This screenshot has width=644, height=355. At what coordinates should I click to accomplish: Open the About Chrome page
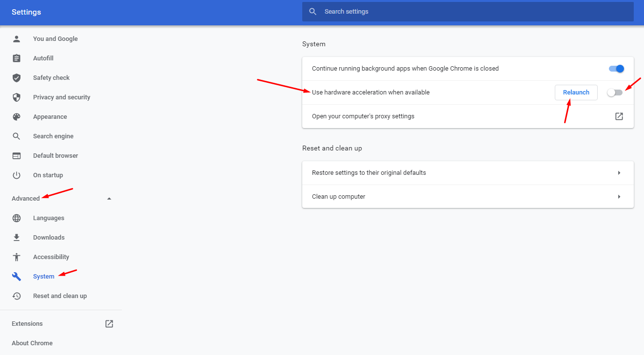point(32,343)
